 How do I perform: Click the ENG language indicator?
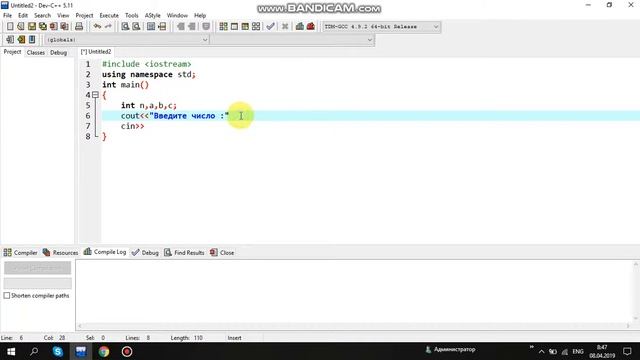578,351
